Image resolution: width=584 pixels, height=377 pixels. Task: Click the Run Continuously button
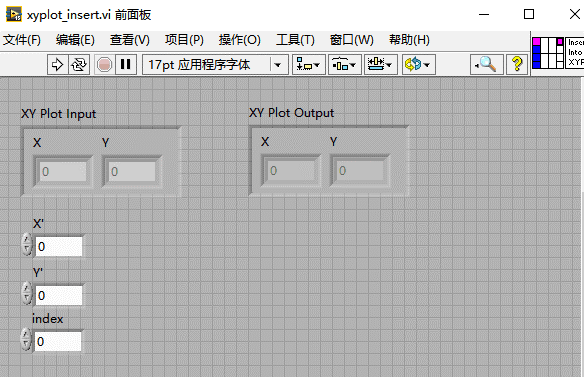pyautogui.click(x=79, y=65)
